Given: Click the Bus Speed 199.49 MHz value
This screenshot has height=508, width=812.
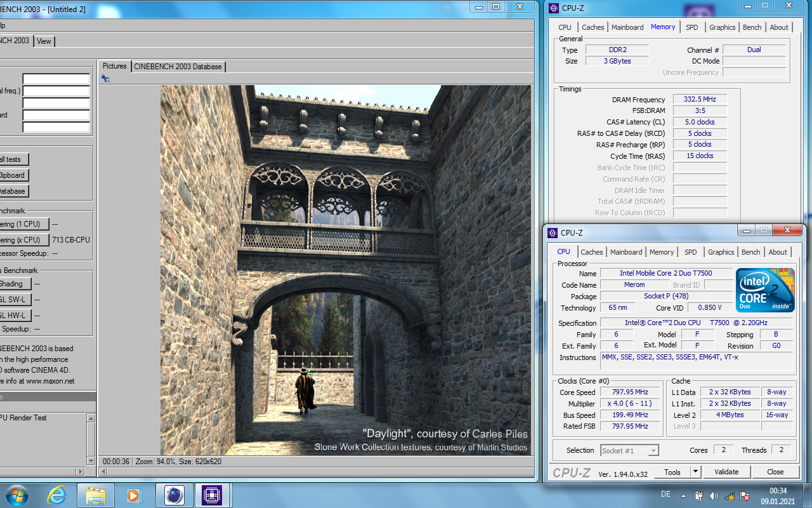Looking at the screenshot, I should click(630, 415).
